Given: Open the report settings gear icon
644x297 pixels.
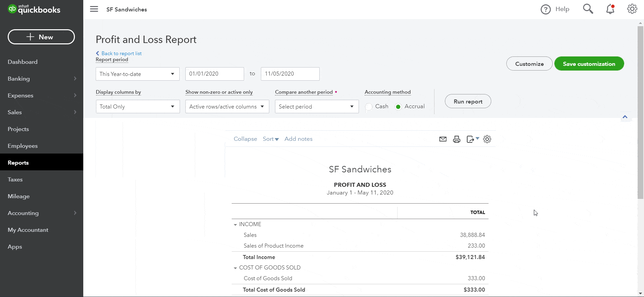Looking at the screenshot, I should tap(487, 139).
